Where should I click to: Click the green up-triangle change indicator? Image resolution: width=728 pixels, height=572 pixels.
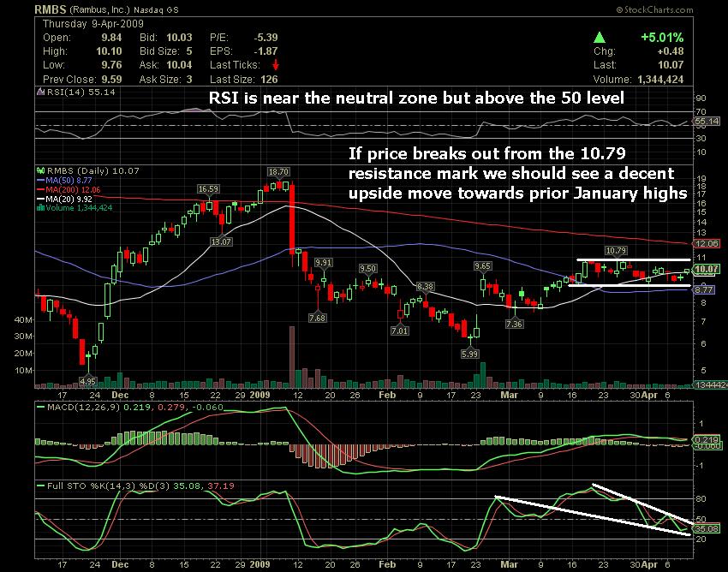pyautogui.click(x=600, y=38)
